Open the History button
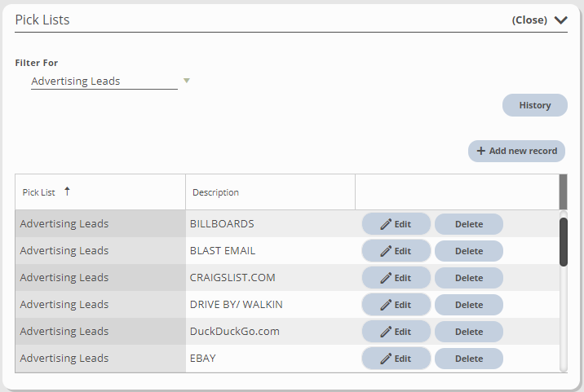The width and height of the screenshot is (584, 392). pyautogui.click(x=535, y=105)
